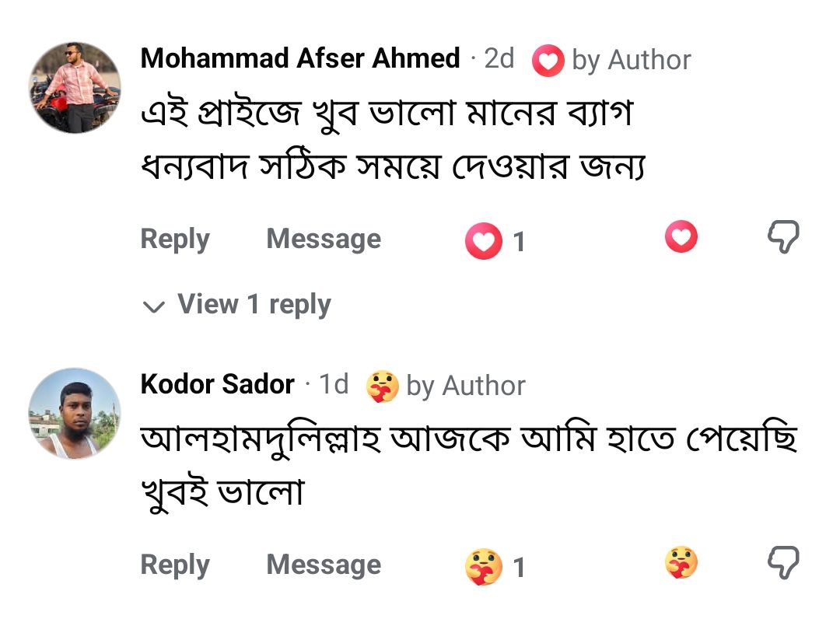
Task: Open Kodor Sador's profile name link
Action: point(217,384)
